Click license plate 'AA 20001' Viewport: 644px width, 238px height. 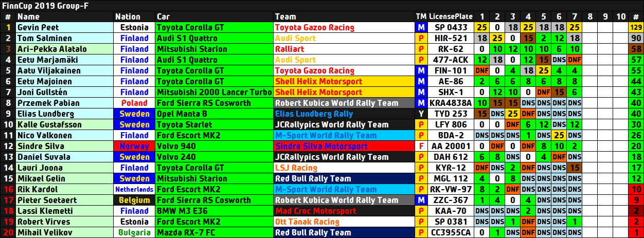[x=451, y=146]
